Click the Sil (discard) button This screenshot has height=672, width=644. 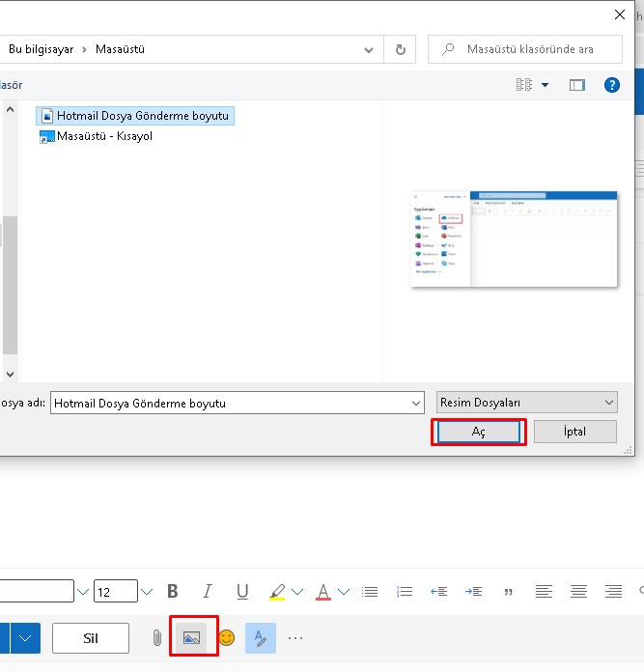pyautogui.click(x=91, y=638)
